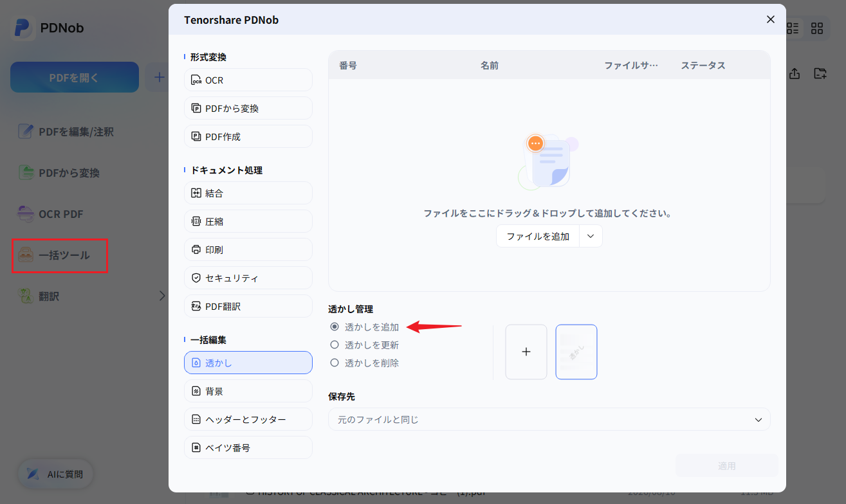The image size is (846, 504).
Task: Click AIに質問 button
Action: 55,474
